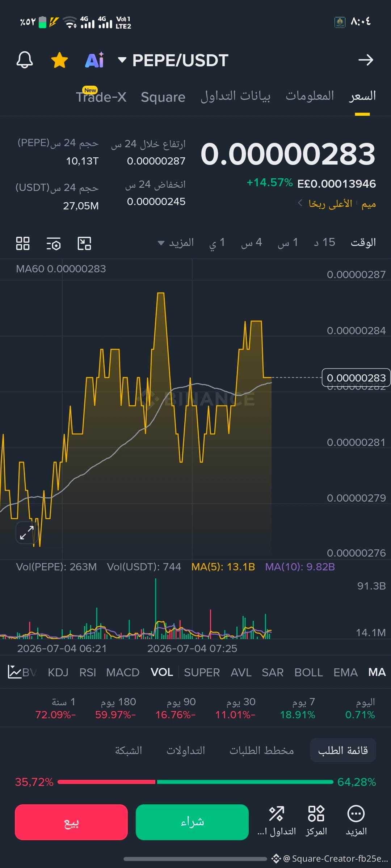391x868 pixels.
Task: Switch to the Square tab
Action: 163,97
